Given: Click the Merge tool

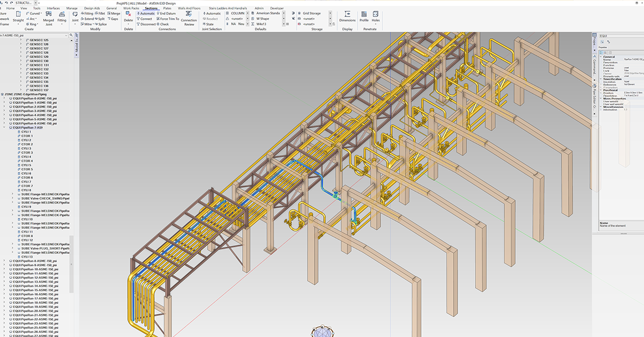Looking at the screenshot, I should pos(114,13).
